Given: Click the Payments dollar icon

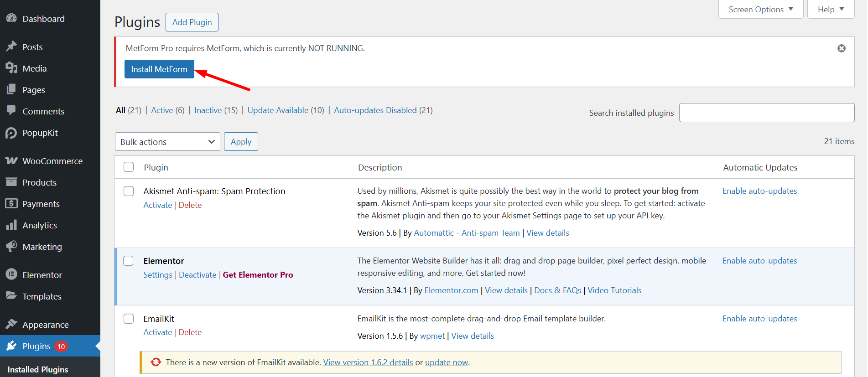Looking at the screenshot, I should click(11, 203).
